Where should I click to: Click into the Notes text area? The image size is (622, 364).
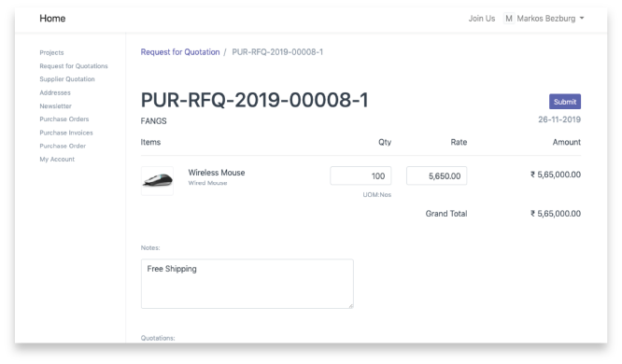coord(247,284)
